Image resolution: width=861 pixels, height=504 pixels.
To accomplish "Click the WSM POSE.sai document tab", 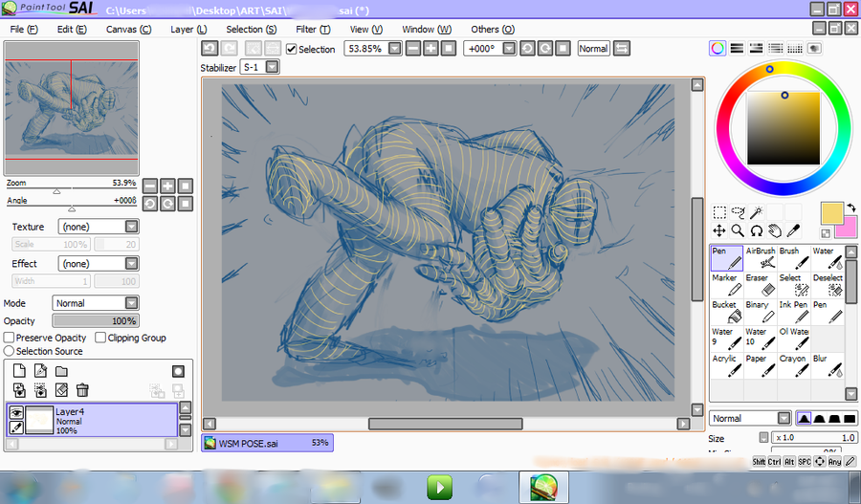I will coord(268,443).
